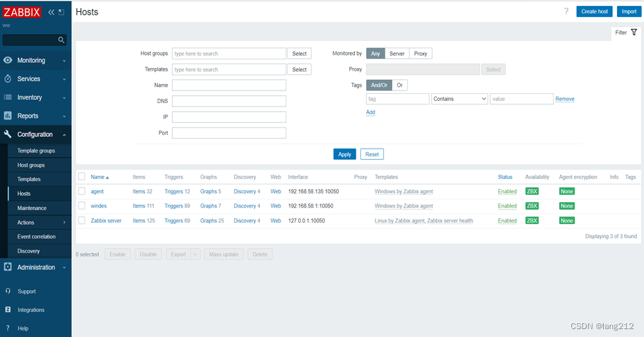Click the Apply filter button
This screenshot has height=337, width=644.
coord(344,155)
